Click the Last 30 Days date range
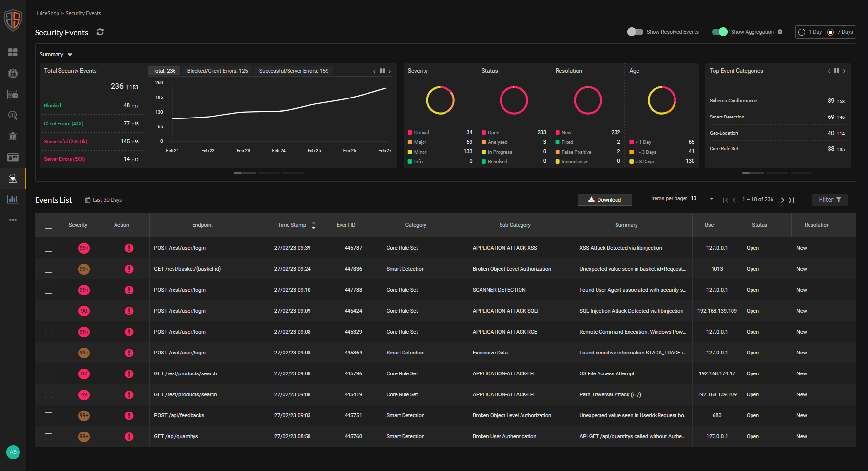Screen dimensions: 868x471 point(107,200)
